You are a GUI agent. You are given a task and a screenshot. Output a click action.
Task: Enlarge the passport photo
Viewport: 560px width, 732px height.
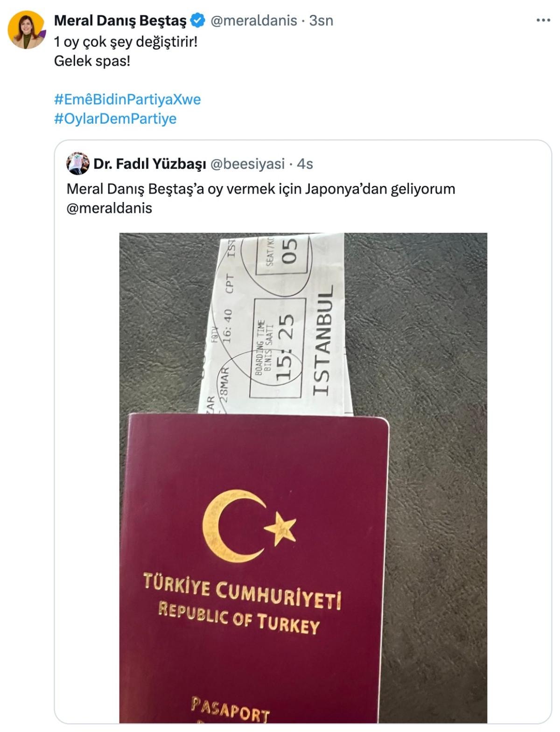[303, 478]
